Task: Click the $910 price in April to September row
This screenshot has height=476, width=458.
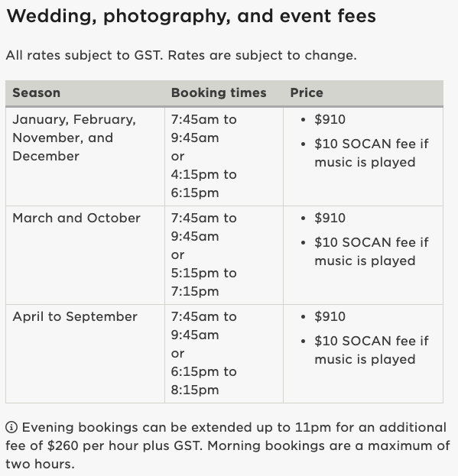Action: 330,316
